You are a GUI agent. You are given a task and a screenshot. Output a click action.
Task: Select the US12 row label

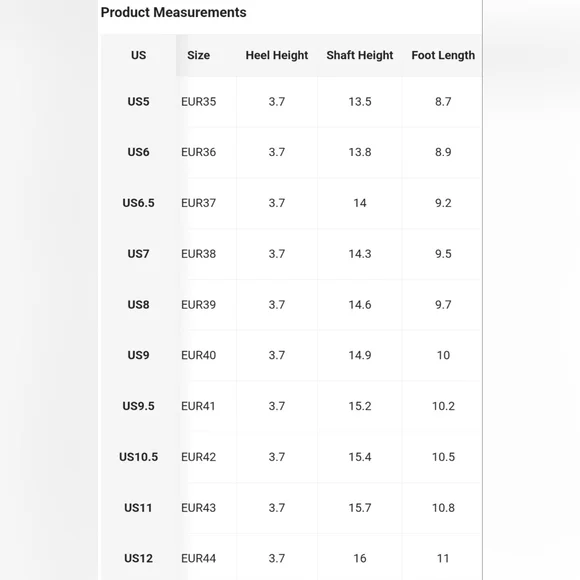(x=138, y=558)
